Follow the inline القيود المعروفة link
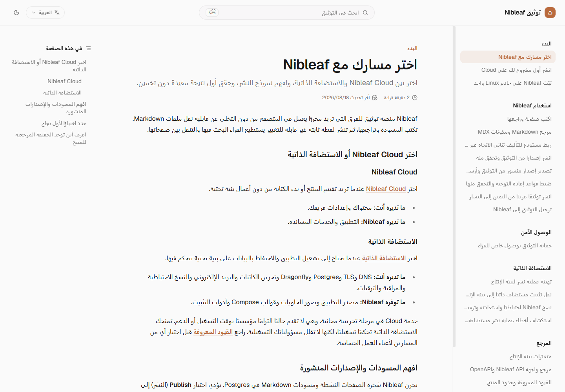 tap(213, 332)
